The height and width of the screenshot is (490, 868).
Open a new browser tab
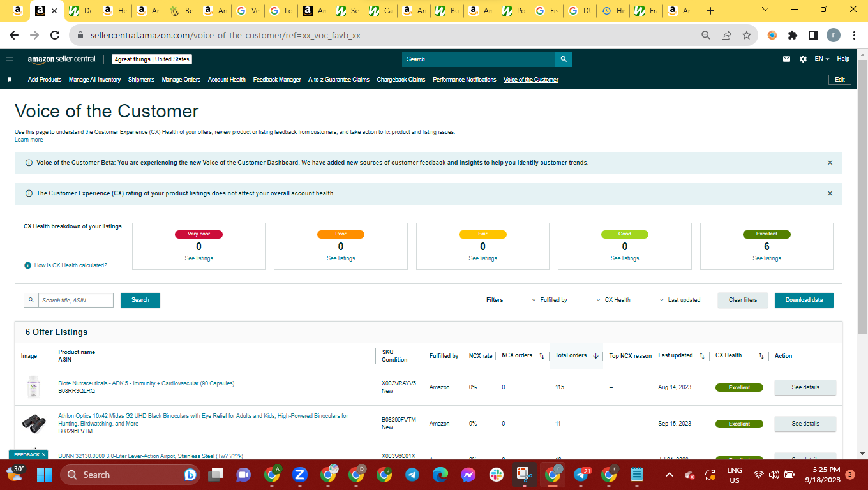pyautogui.click(x=710, y=11)
